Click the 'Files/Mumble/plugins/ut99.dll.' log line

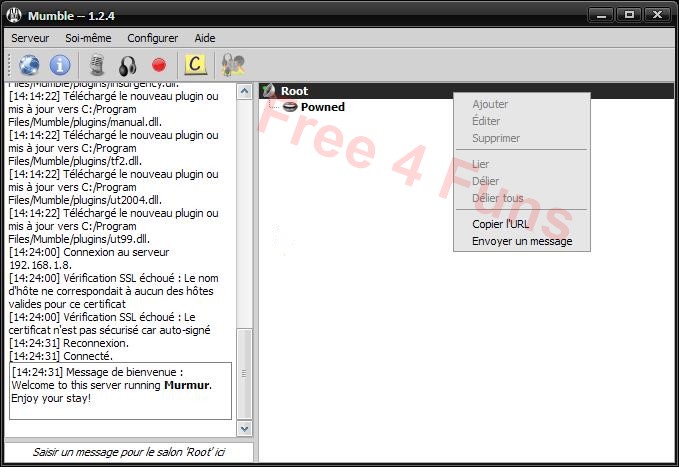[79, 239]
